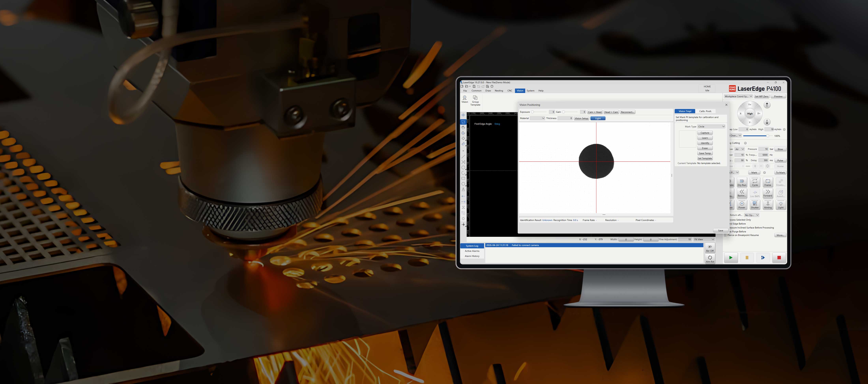
Task: Click the Power button in control panel
Action: point(742,205)
